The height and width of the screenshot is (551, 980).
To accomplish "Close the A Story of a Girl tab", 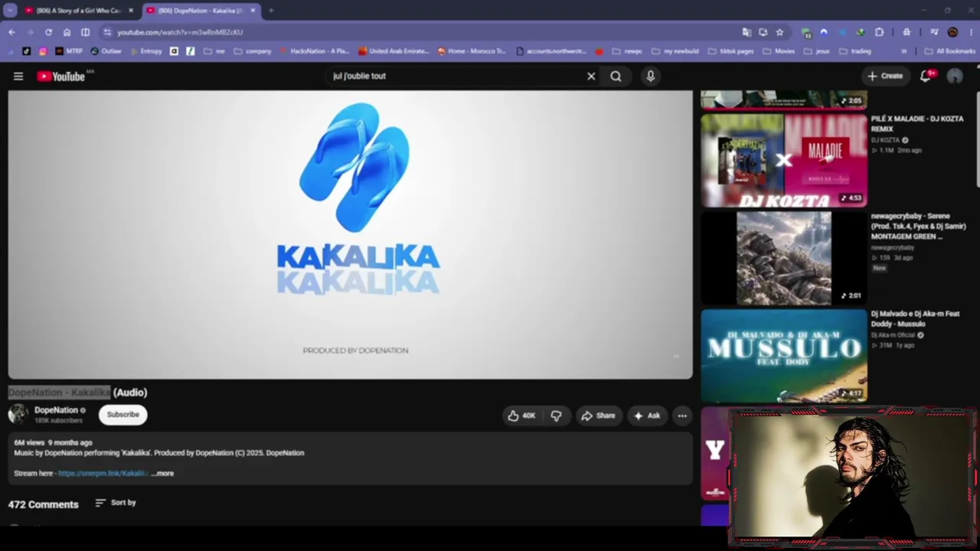I will pyautogui.click(x=131, y=11).
